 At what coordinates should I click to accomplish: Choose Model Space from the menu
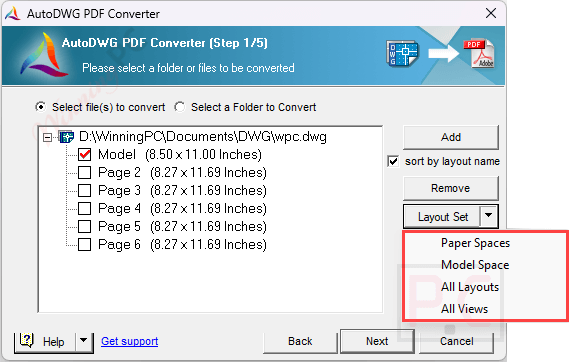[x=475, y=265]
